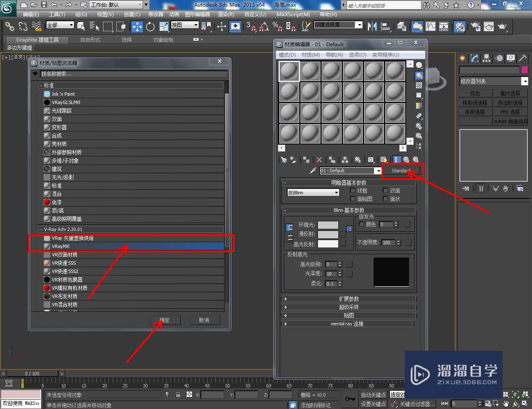This screenshot has height=409, width=532.
Task: Enable the 面贴图 checkbox
Action: 352,199
